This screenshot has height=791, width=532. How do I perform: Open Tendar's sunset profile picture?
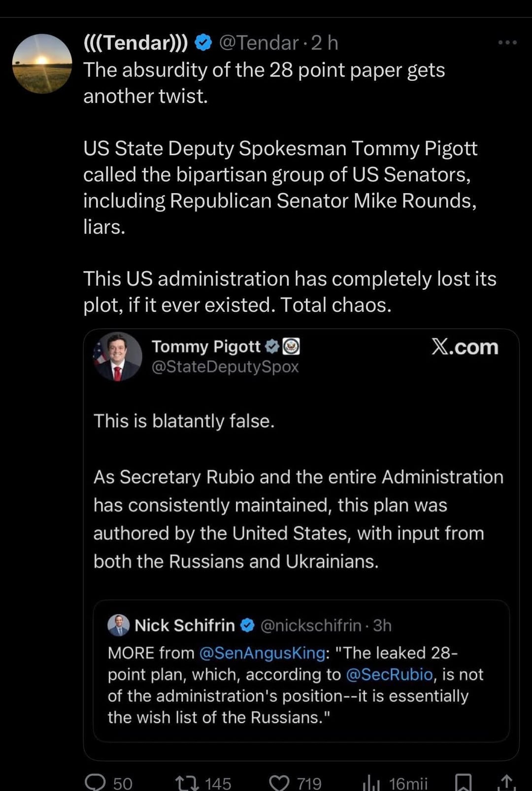pyautogui.click(x=42, y=64)
